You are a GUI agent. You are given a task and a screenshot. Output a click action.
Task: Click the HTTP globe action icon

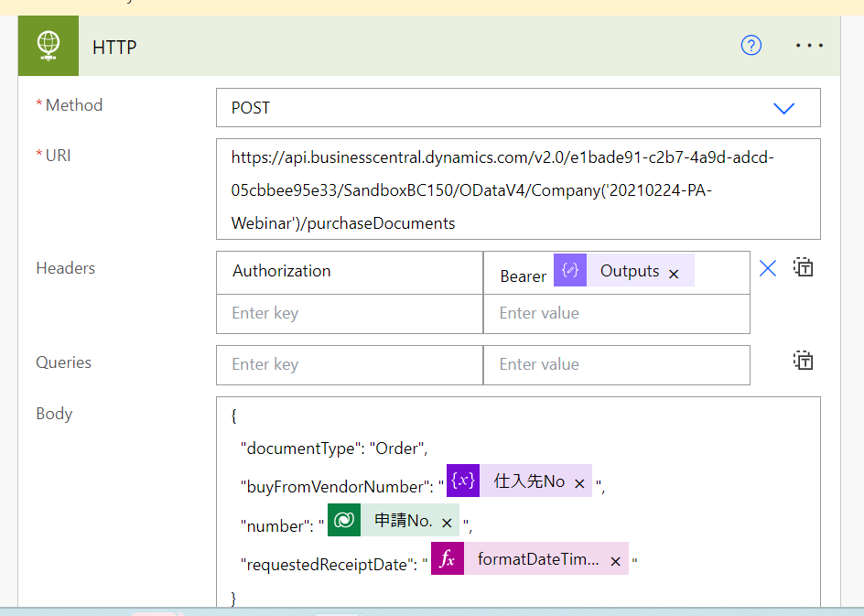(x=48, y=46)
